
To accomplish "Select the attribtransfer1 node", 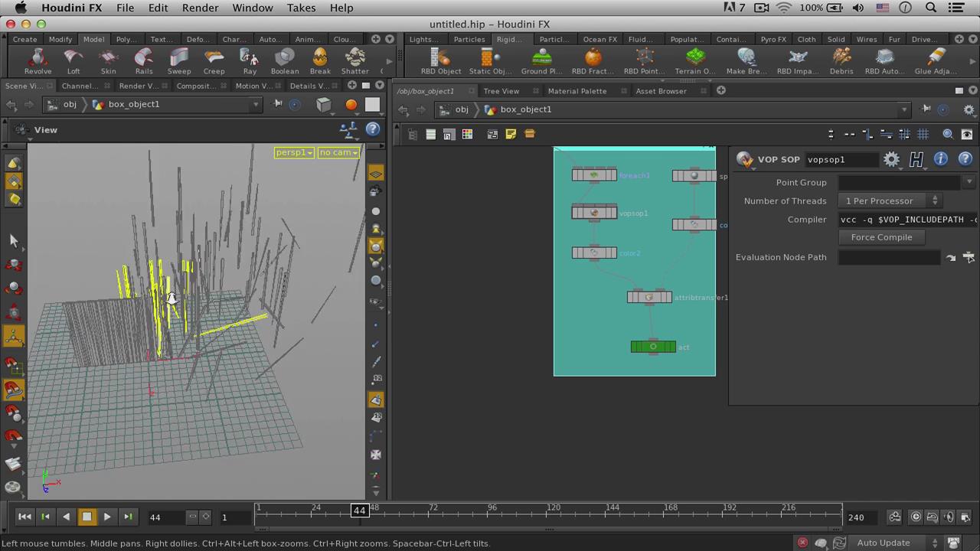I will [x=649, y=297].
